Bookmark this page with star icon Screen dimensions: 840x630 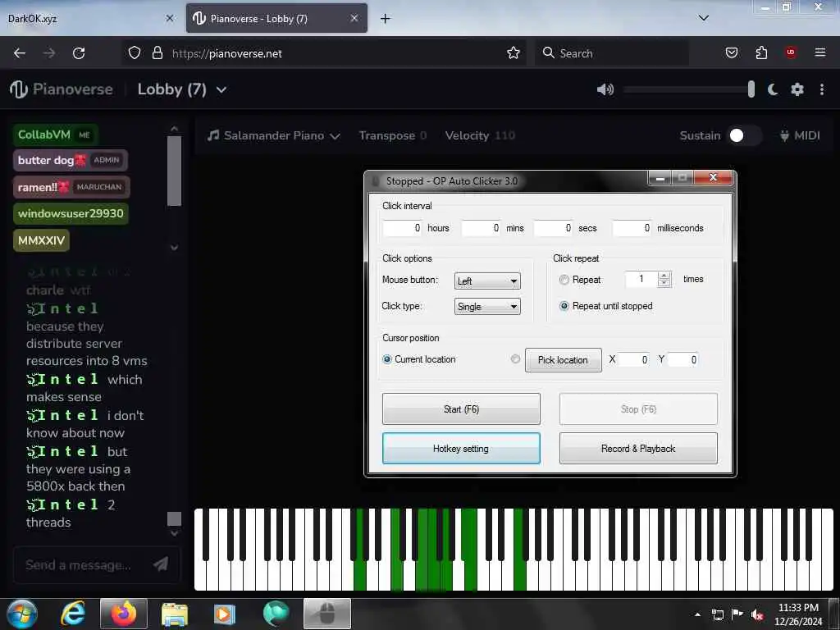pyautogui.click(x=514, y=53)
